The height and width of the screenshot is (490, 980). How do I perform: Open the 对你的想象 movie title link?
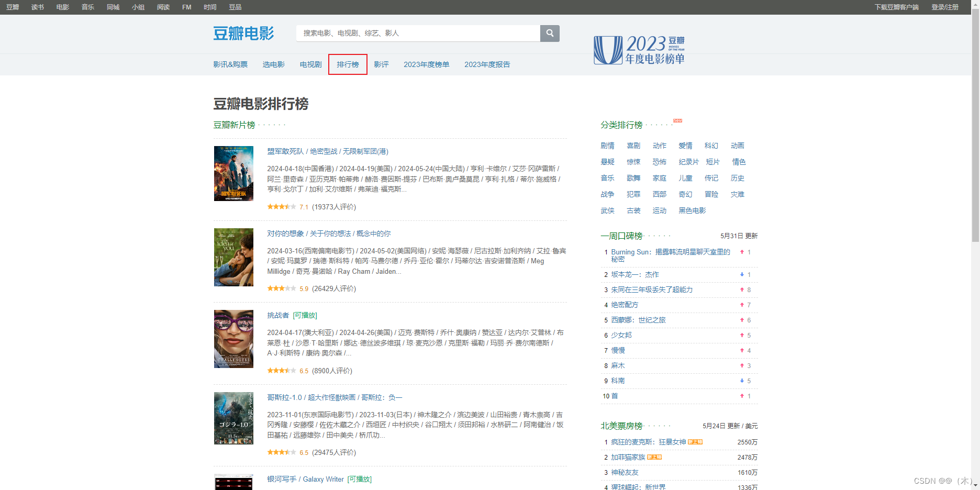(x=329, y=233)
